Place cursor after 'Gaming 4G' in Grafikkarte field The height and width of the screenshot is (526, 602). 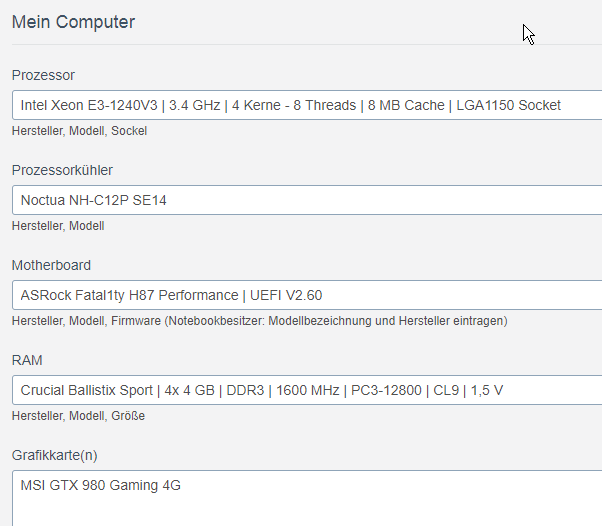point(181,485)
